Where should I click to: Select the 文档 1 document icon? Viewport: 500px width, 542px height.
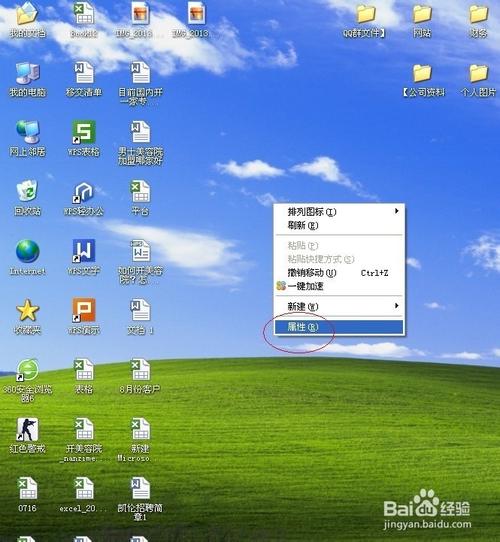(x=140, y=310)
